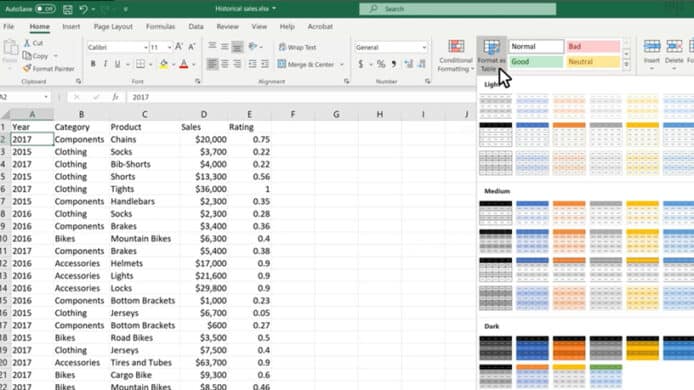Click the Format Painter button
Image resolution: width=694 pixels, height=390 pixels.
[49, 69]
